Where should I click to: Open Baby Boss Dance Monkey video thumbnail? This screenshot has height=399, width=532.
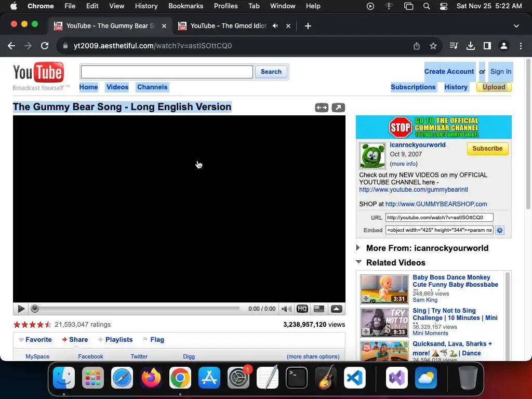coord(384,289)
